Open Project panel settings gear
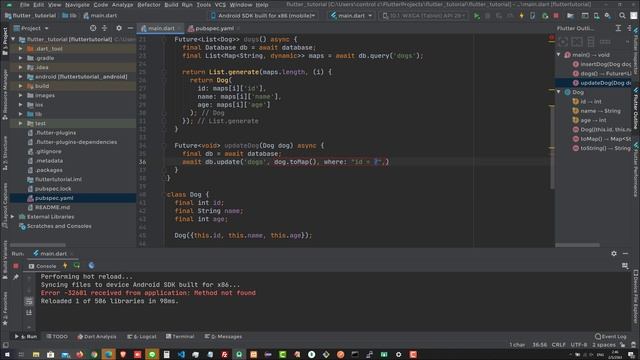Viewport: 640px width, 360px height. pos(119,28)
